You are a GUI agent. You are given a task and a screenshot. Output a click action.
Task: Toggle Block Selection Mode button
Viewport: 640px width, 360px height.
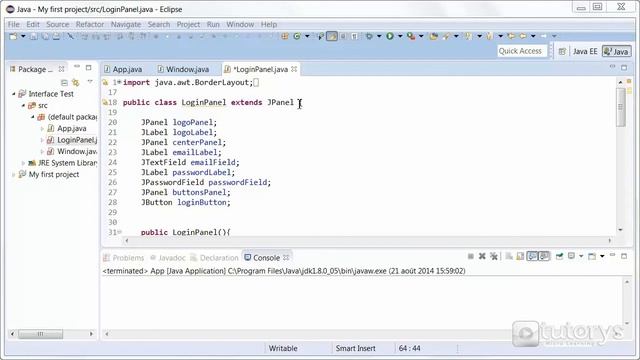click(343, 36)
